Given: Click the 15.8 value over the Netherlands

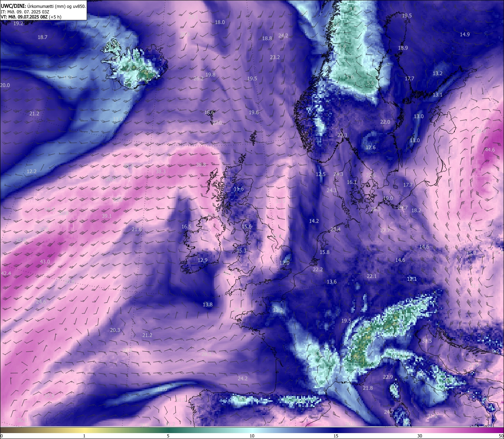Looking at the screenshot, I should coord(324,252).
